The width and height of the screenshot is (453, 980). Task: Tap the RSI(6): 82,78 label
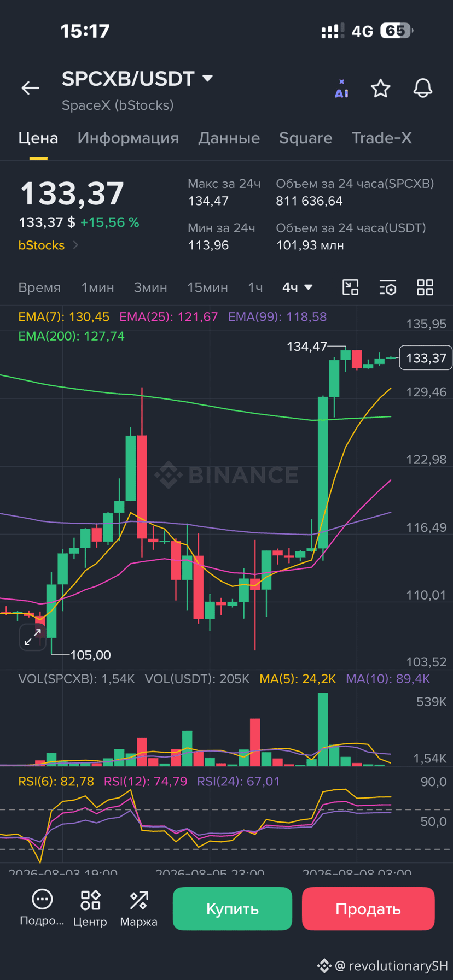click(x=56, y=782)
